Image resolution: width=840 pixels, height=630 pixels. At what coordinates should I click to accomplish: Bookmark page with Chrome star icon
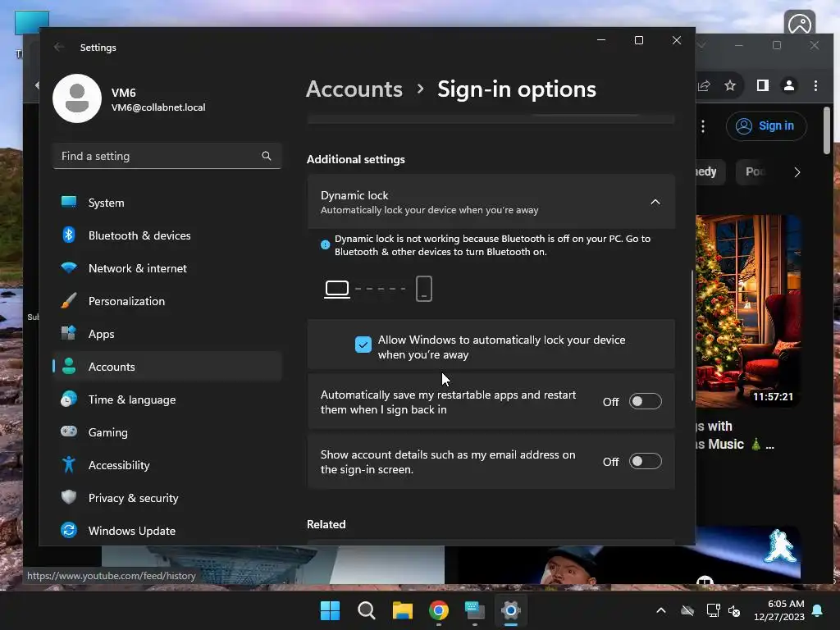pyautogui.click(x=730, y=85)
